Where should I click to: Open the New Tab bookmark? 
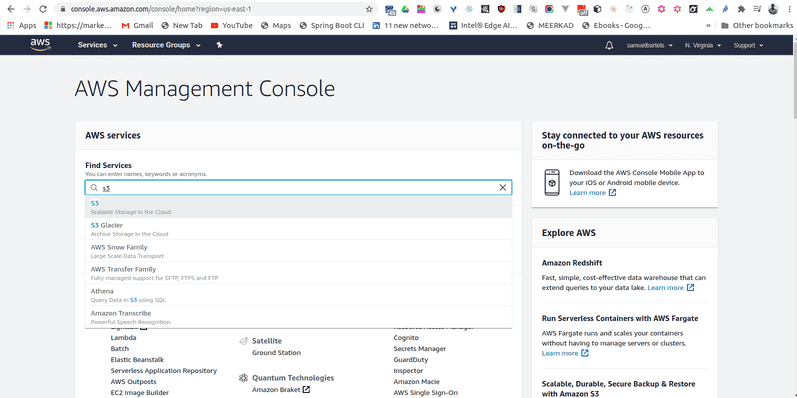181,25
